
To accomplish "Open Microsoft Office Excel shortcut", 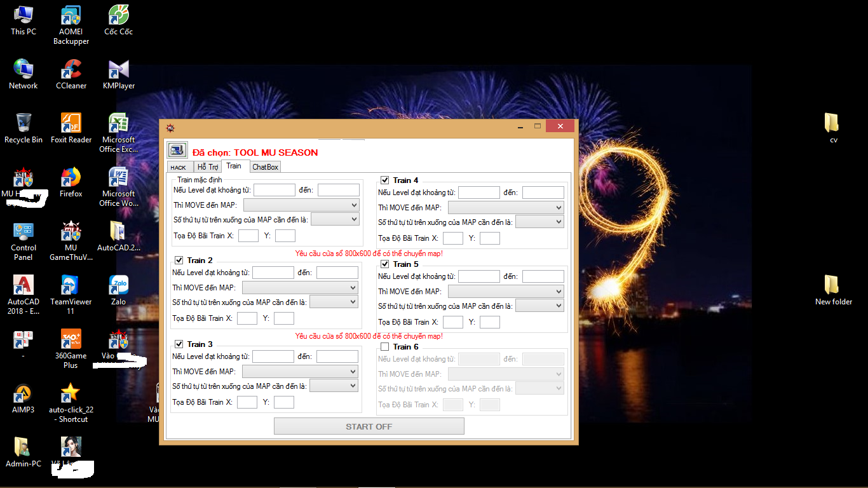I will [118, 133].
